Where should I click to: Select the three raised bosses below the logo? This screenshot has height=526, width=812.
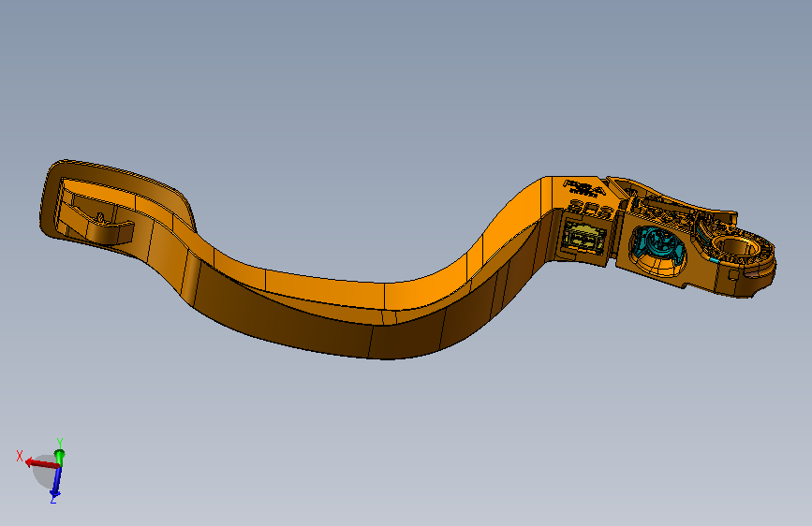tap(590, 211)
